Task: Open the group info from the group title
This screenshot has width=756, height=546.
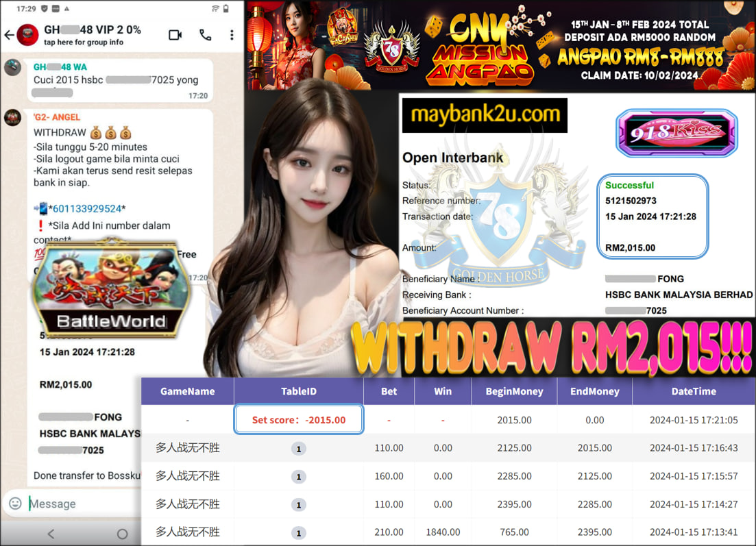Action: pos(93,30)
